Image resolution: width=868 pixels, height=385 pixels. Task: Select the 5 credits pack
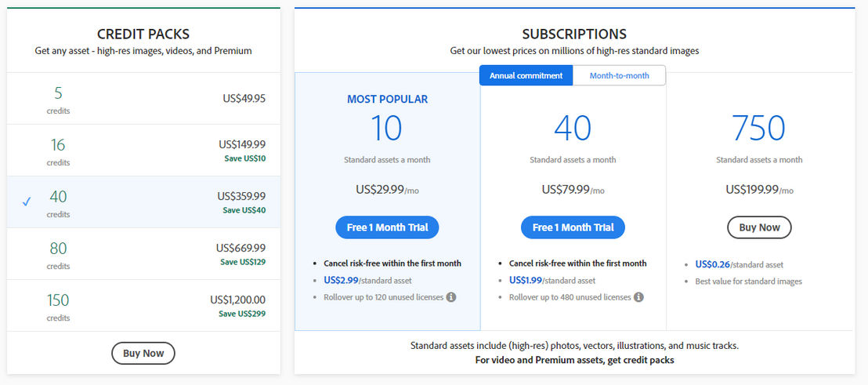[143, 99]
